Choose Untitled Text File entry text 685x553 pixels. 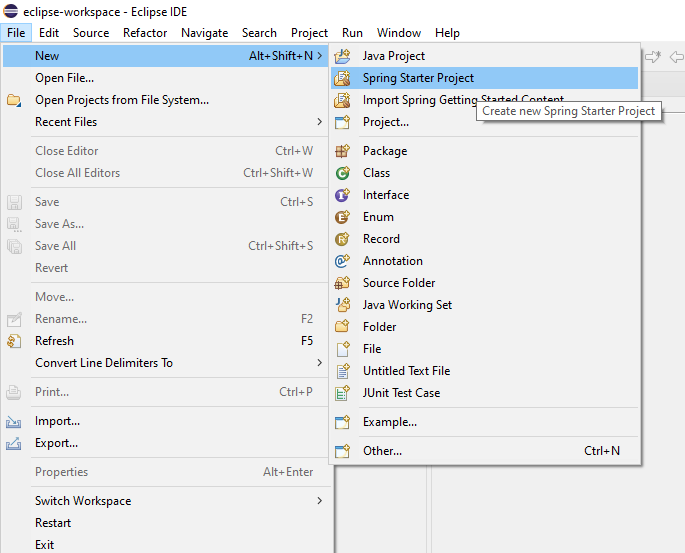coord(406,371)
